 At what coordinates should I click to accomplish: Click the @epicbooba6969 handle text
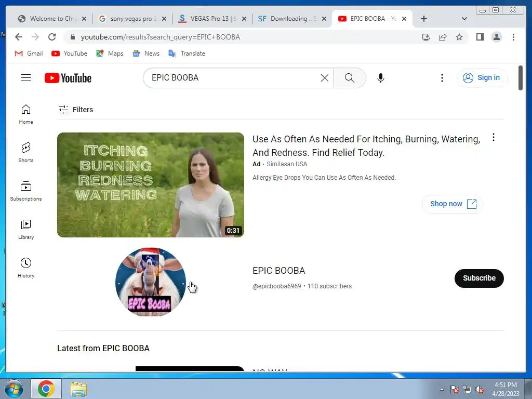276,286
